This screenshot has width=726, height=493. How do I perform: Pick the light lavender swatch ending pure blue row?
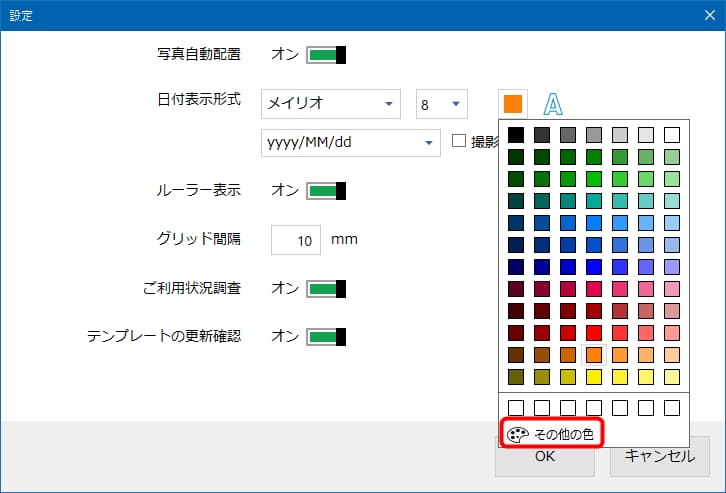pos(672,267)
